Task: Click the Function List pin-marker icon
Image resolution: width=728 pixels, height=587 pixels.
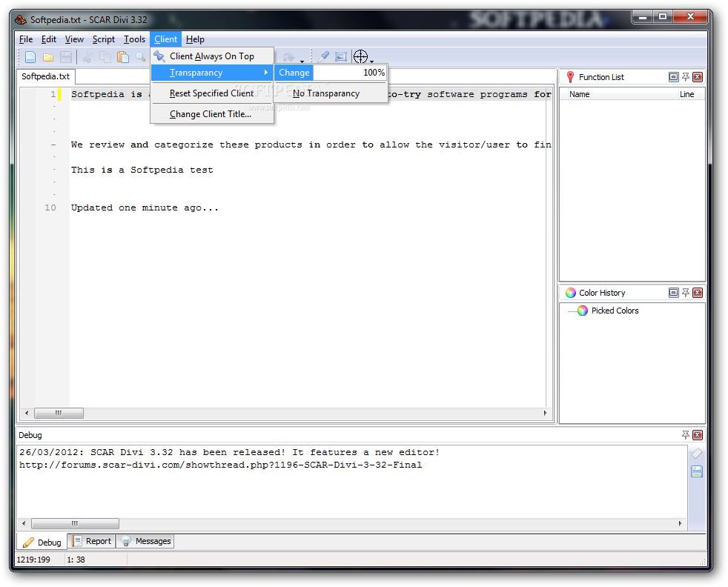Action: [x=571, y=77]
